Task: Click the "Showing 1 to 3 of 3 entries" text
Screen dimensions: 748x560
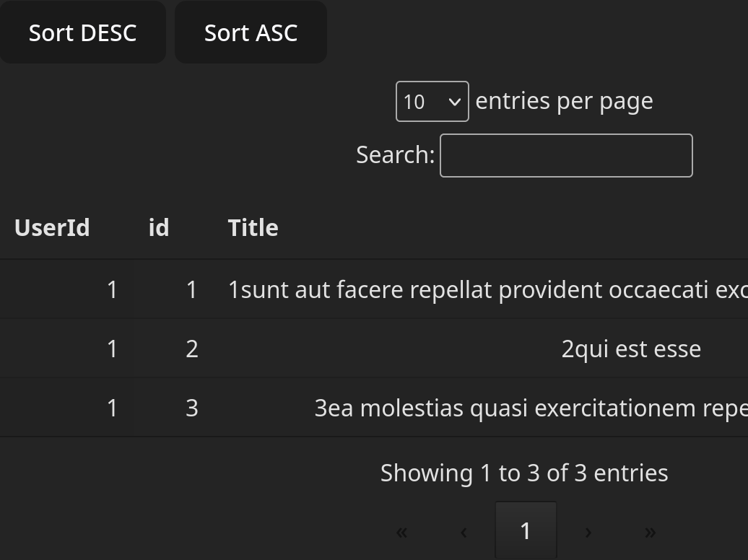Action: (x=524, y=473)
